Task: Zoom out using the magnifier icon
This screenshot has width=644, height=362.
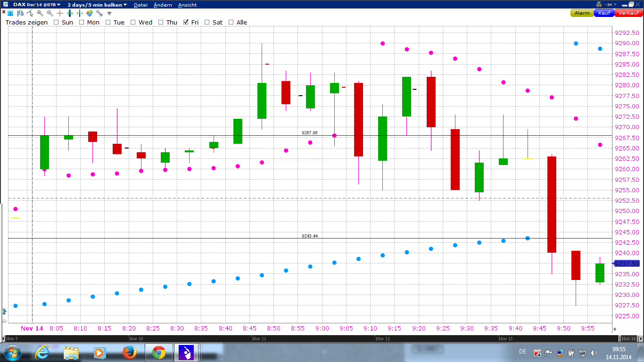Action: [x=50, y=13]
